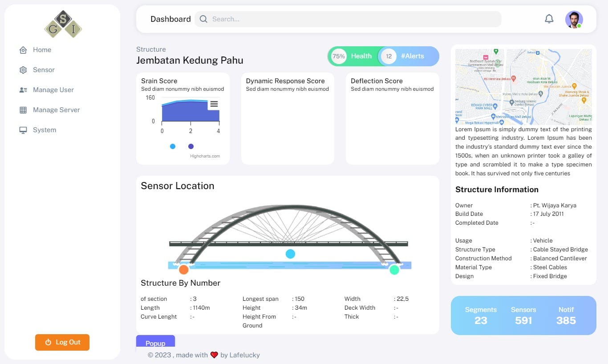608x364 pixels.
Task: Click the purple Popup button
Action: tap(155, 342)
